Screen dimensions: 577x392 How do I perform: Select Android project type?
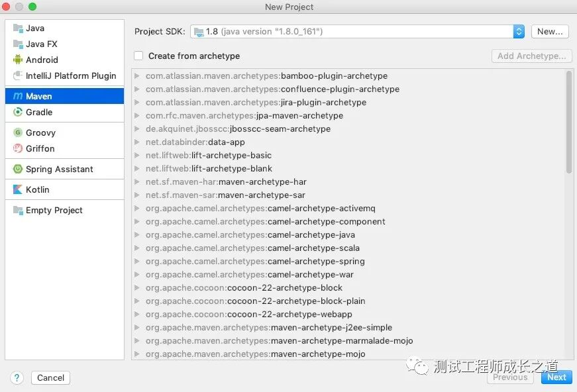(64, 60)
